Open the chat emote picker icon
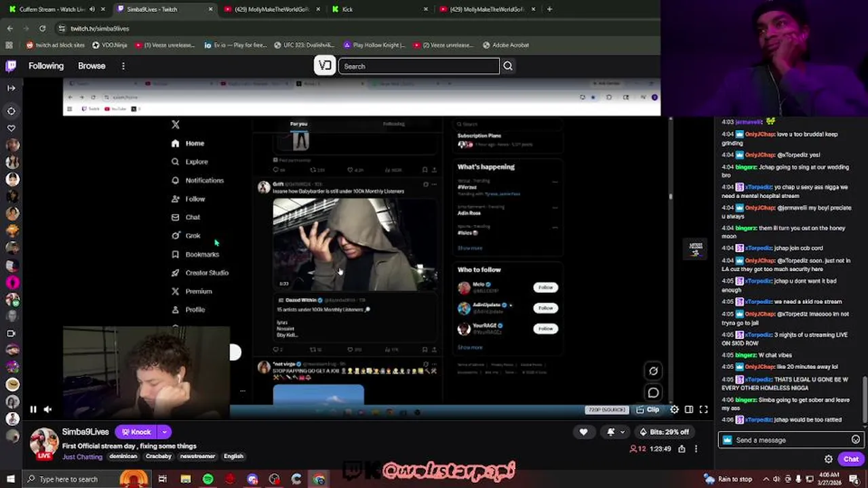Image resolution: width=868 pixels, height=488 pixels. [x=855, y=440]
